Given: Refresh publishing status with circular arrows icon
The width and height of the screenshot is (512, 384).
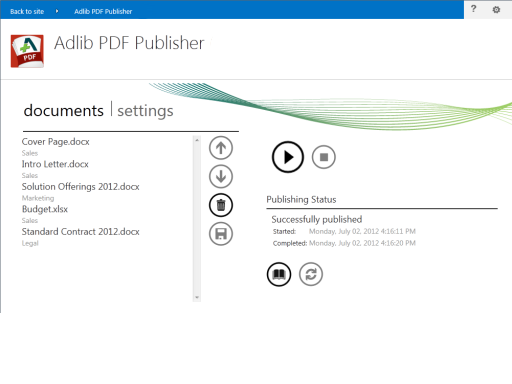Looking at the screenshot, I should (311, 274).
